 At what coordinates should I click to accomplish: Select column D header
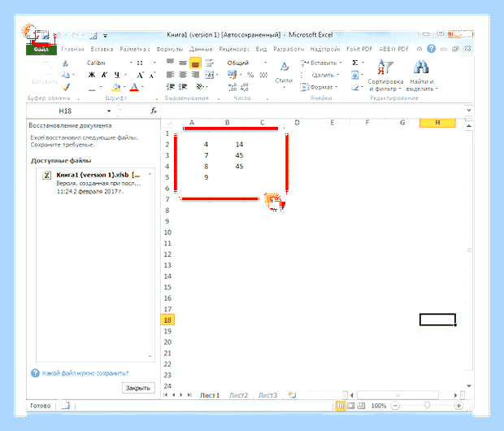pyautogui.click(x=297, y=123)
